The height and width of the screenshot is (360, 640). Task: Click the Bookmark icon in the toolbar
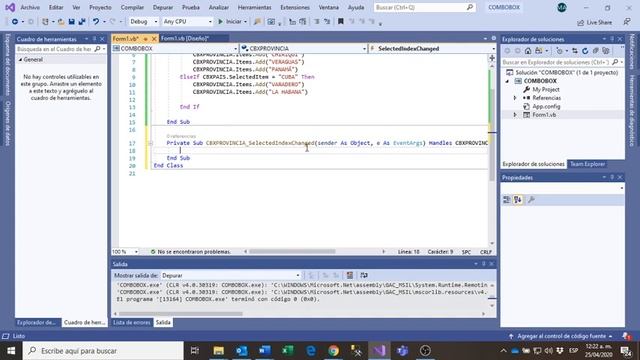click(340, 22)
